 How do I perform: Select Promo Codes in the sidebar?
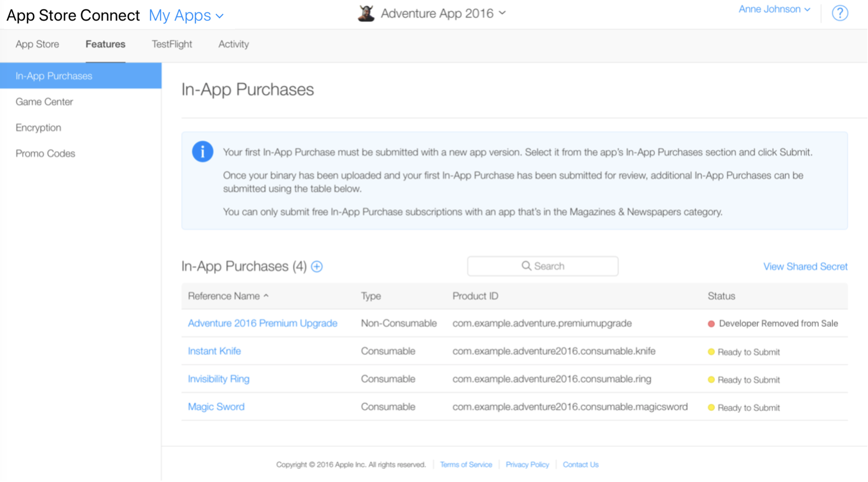click(x=46, y=153)
